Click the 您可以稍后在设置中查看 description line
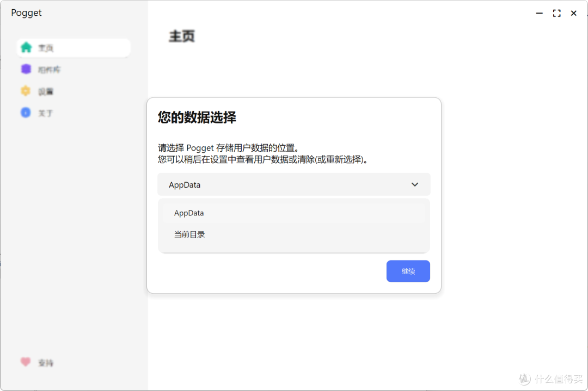 (264, 159)
